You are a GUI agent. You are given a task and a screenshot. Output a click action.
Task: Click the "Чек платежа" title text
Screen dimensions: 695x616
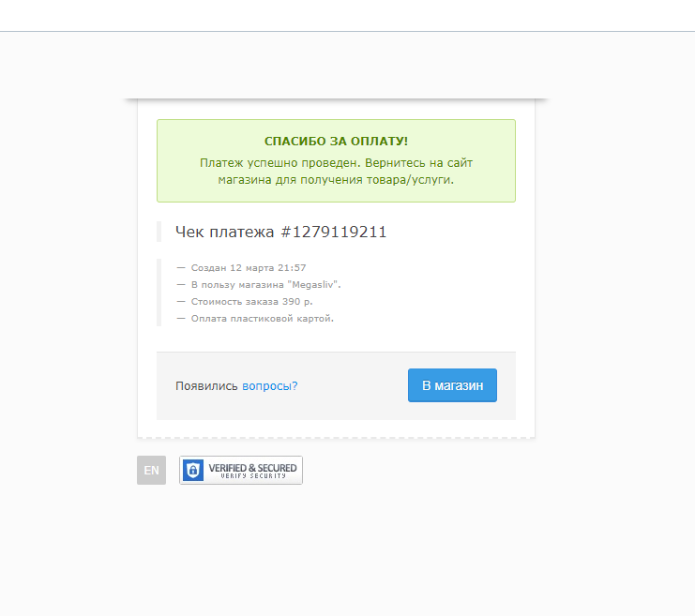tap(225, 232)
